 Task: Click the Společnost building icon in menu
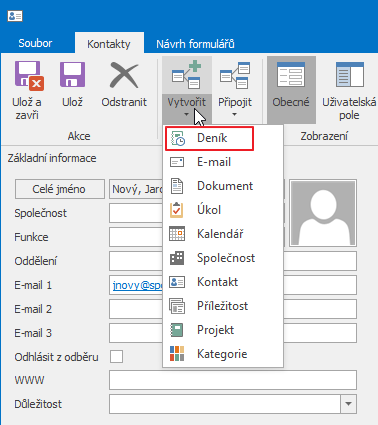point(177,258)
